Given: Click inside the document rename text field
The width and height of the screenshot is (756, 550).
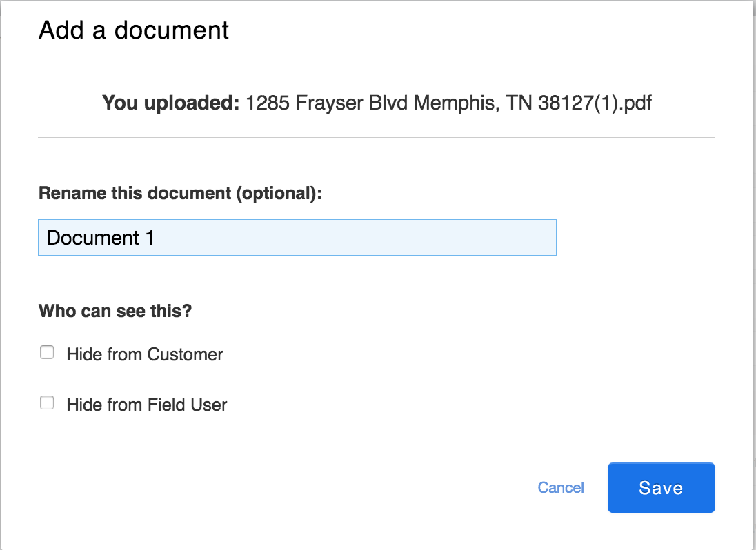Looking at the screenshot, I should (297, 237).
